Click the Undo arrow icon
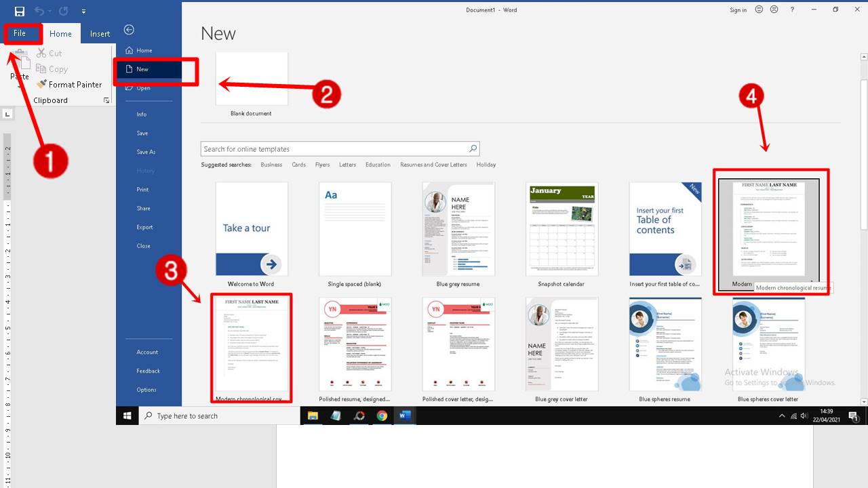 39,12
